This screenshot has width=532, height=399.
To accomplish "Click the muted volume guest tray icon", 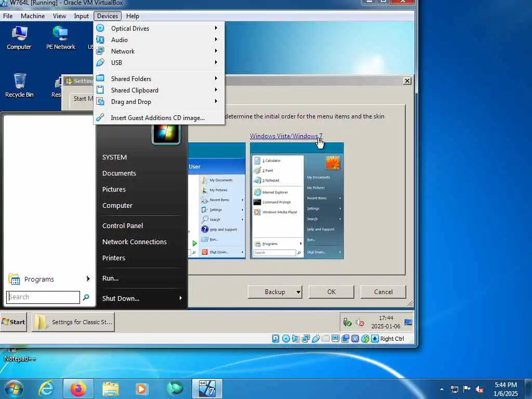I will coord(360,322).
